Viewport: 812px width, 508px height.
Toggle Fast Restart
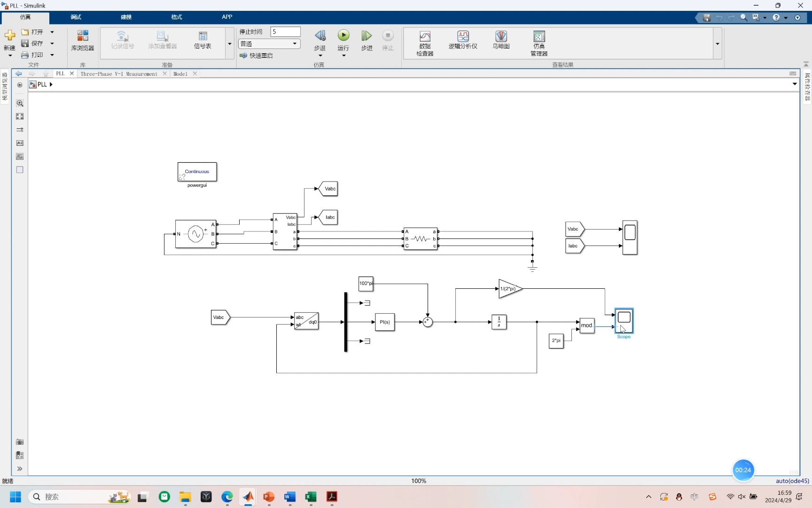256,56
